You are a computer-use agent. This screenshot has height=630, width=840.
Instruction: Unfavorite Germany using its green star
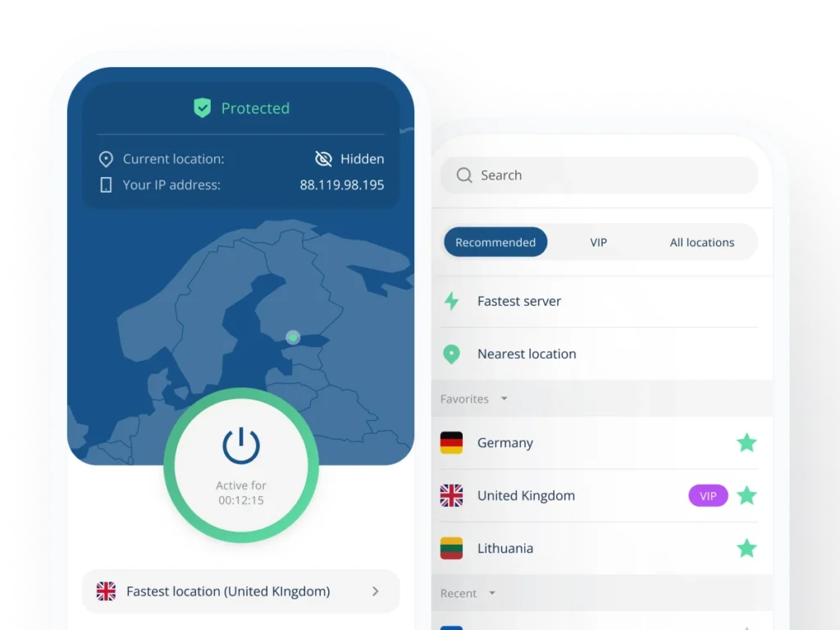pyautogui.click(x=746, y=443)
